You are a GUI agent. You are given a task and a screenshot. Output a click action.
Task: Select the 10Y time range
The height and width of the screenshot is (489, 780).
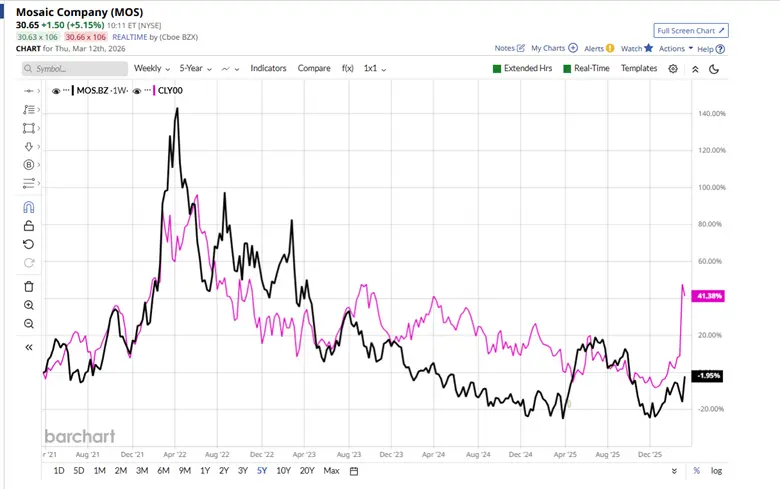pyautogui.click(x=283, y=471)
